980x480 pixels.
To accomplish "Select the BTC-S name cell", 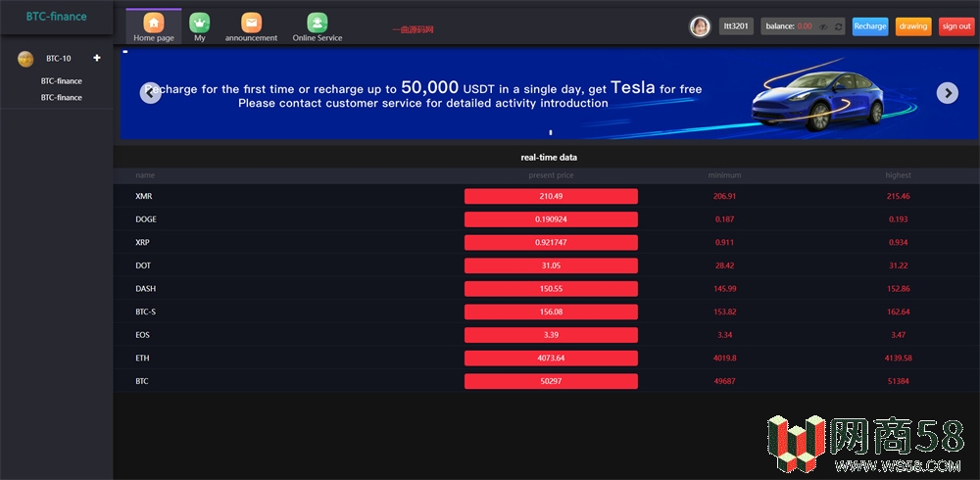I will pyautogui.click(x=146, y=312).
